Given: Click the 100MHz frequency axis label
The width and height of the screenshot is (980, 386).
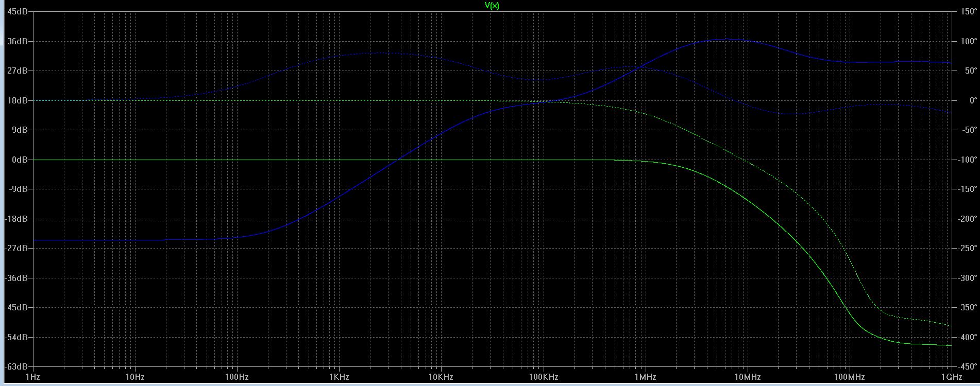Looking at the screenshot, I should tap(849, 377).
